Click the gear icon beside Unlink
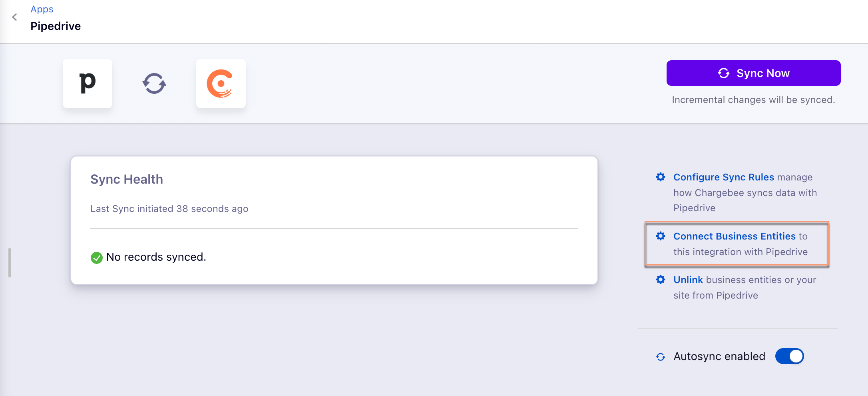 (661, 279)
